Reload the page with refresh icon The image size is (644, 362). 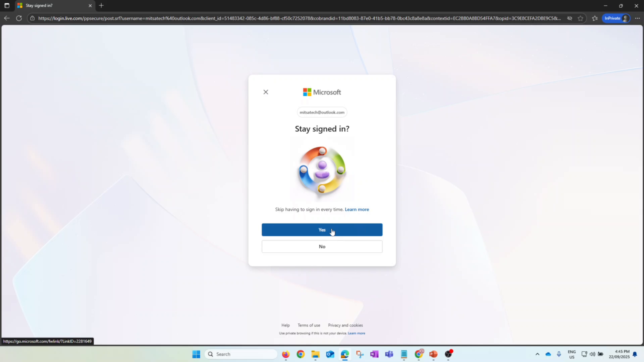(19, 18)
